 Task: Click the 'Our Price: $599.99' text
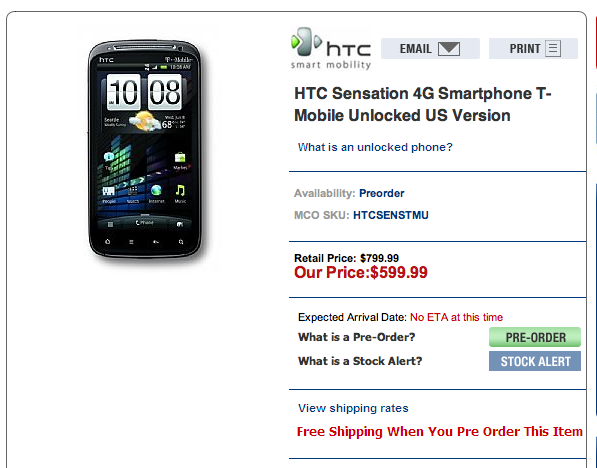(x=361, y=272)
